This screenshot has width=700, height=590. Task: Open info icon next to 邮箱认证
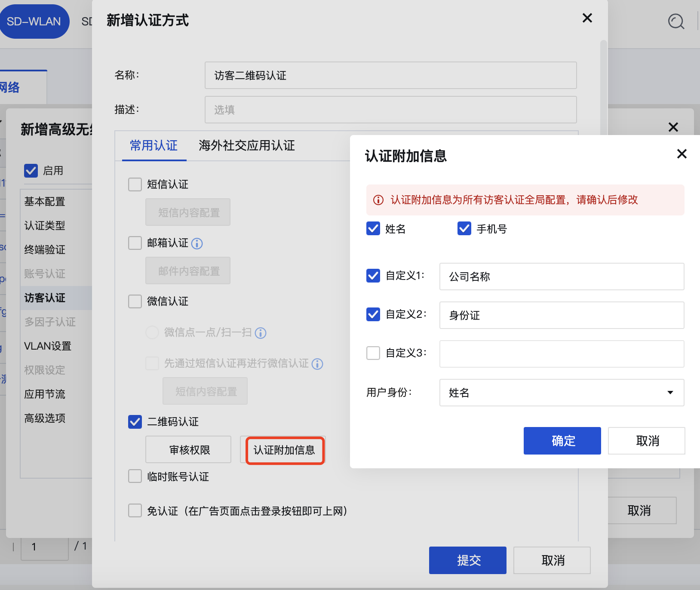coord(197,244)
